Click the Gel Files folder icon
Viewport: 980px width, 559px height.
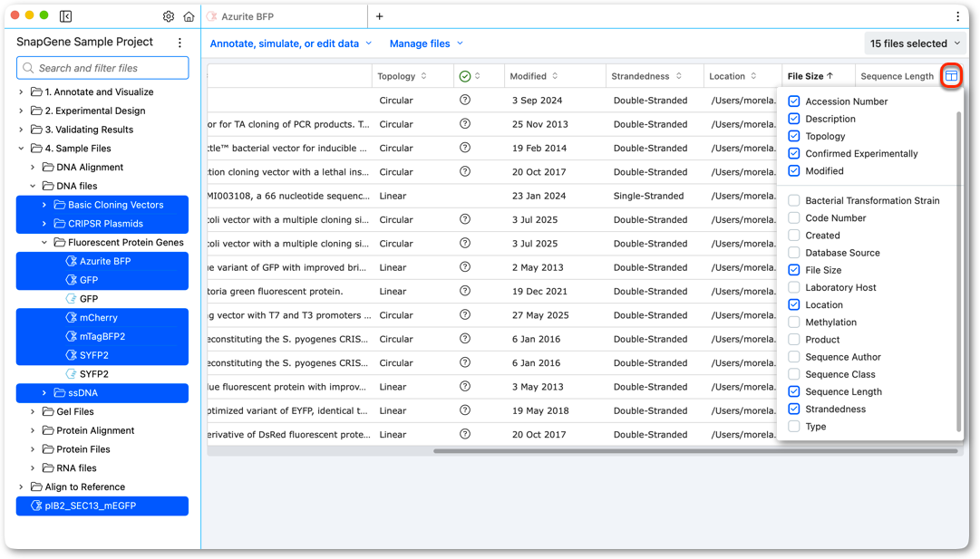pos(48,411)
